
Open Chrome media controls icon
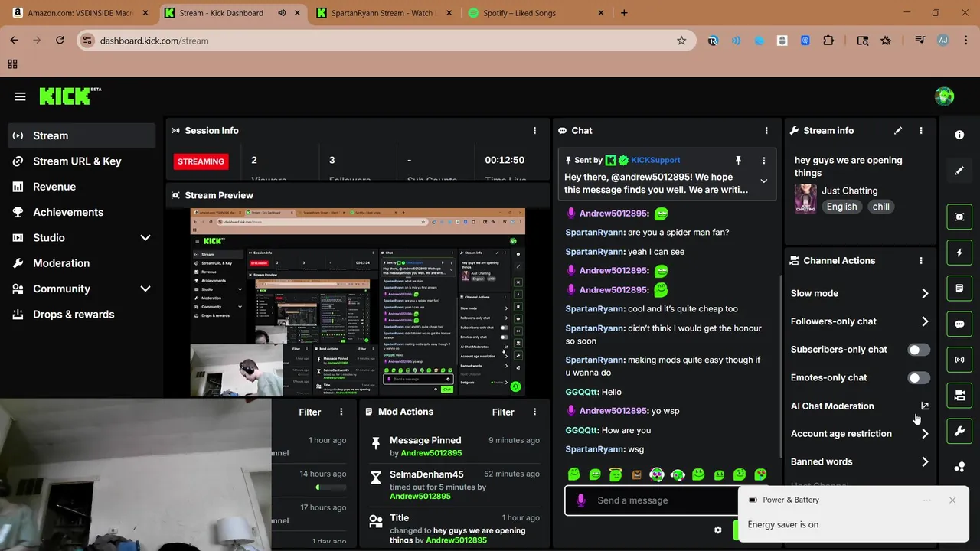pyautogui.click(x=920, y=41)
